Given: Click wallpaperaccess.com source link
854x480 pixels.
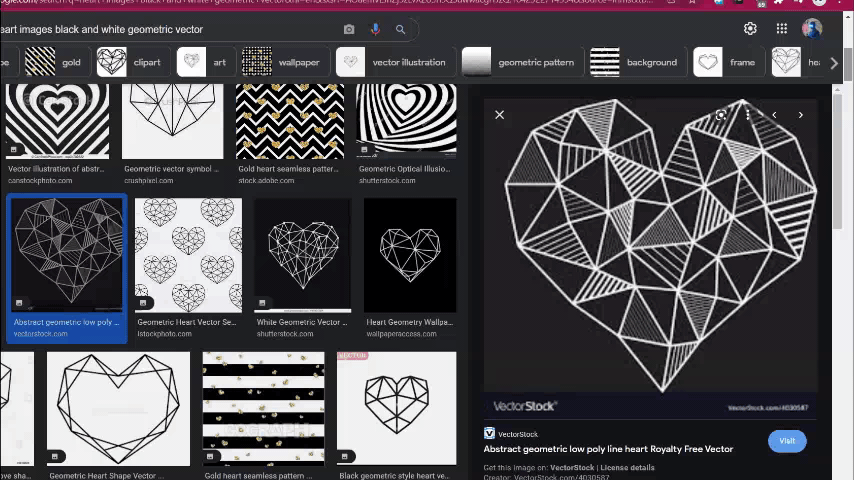Looking at the screenshot, I should coord(401,334).
